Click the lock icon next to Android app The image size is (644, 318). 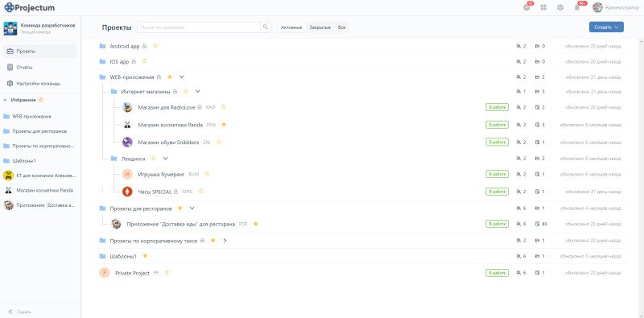point(144,46)
